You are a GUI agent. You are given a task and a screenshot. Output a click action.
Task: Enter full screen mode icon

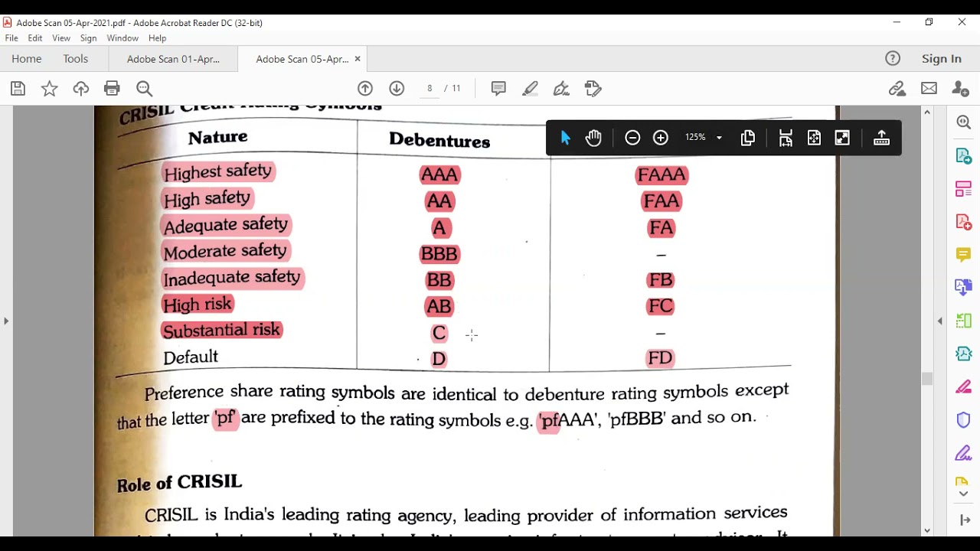[x=842, y=138]
